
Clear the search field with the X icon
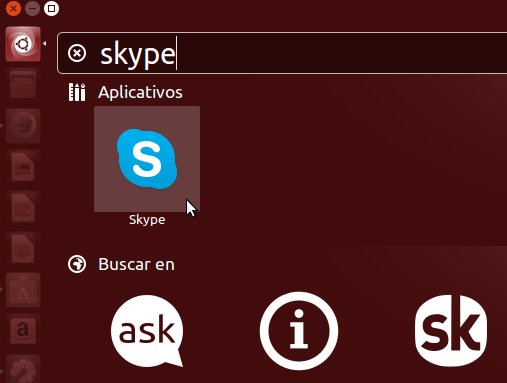[x=77, y=53]
